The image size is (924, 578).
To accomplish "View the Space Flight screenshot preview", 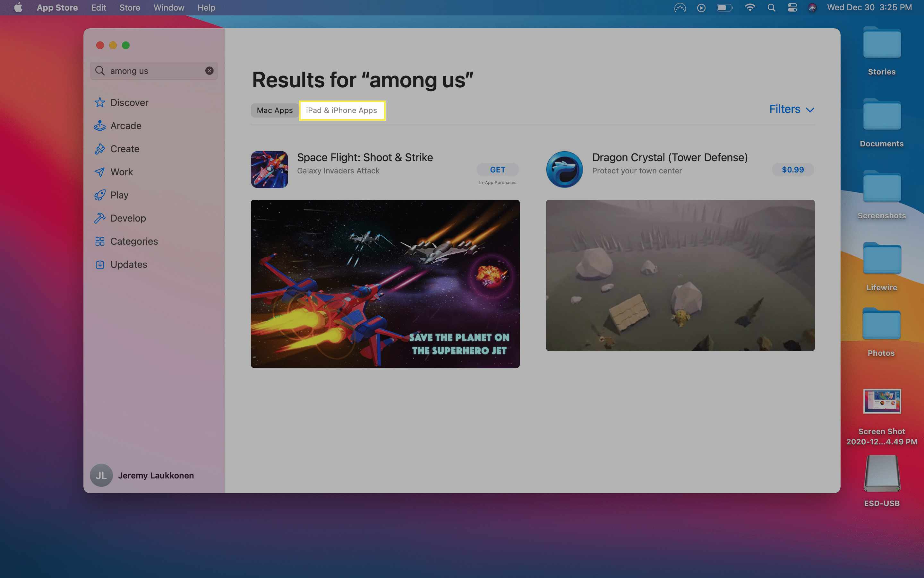I will click(385, 284).
